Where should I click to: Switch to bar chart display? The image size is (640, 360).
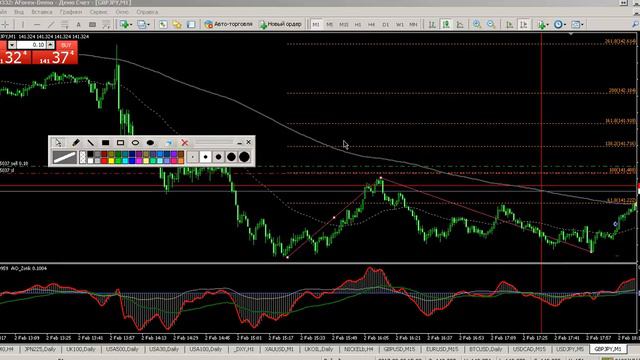click(x=432, y=24)
